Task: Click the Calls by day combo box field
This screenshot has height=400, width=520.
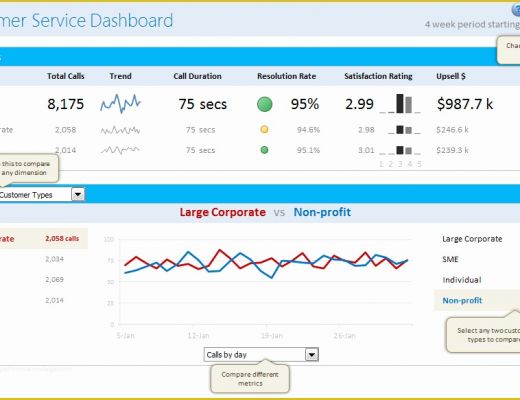Action: [x=261, y=355]
